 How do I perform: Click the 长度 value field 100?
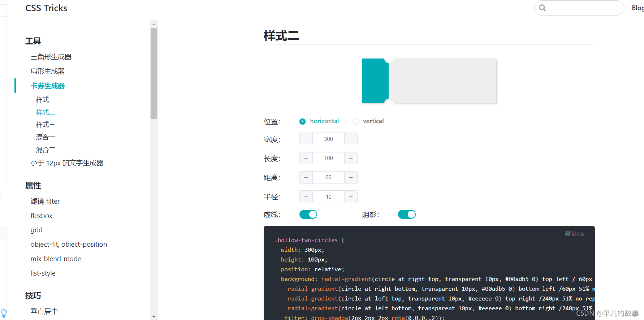point(328,158)
